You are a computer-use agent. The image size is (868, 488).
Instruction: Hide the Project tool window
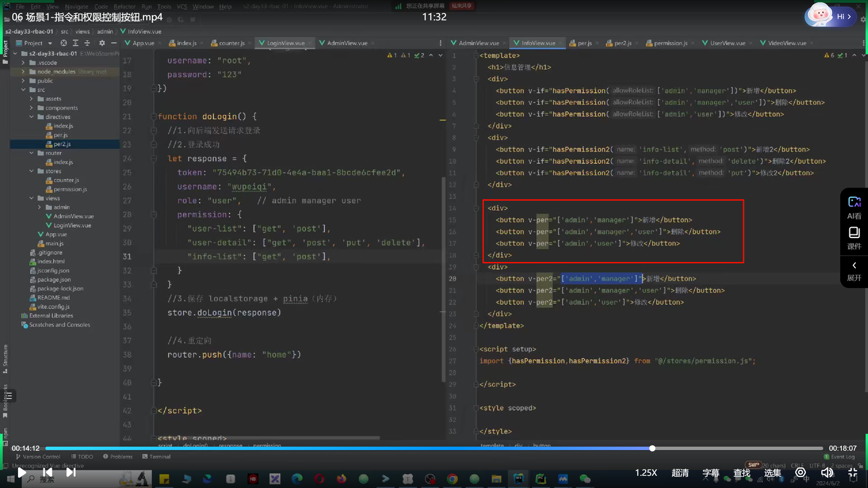coord(113,43)
